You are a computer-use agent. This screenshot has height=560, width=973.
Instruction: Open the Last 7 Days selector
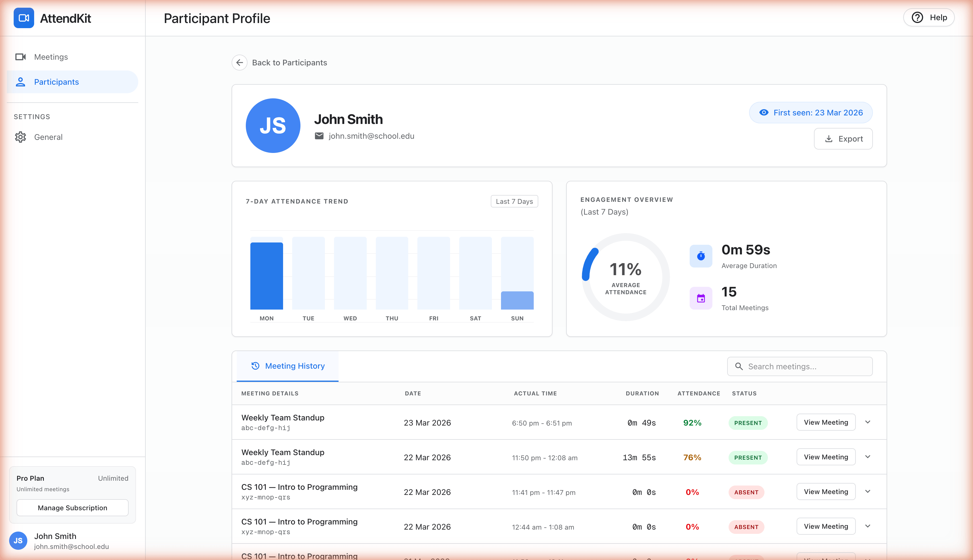point(514,201)
